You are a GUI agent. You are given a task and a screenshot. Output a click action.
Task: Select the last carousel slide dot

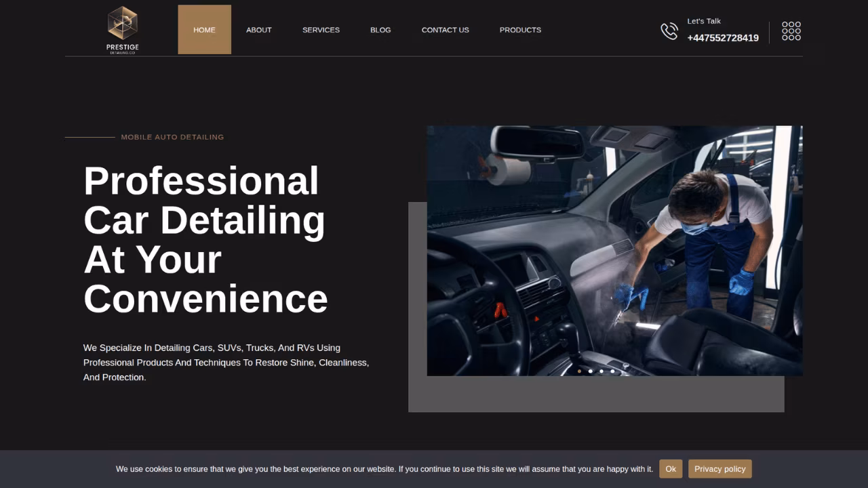pyautogui.click(x=612, y=371)
